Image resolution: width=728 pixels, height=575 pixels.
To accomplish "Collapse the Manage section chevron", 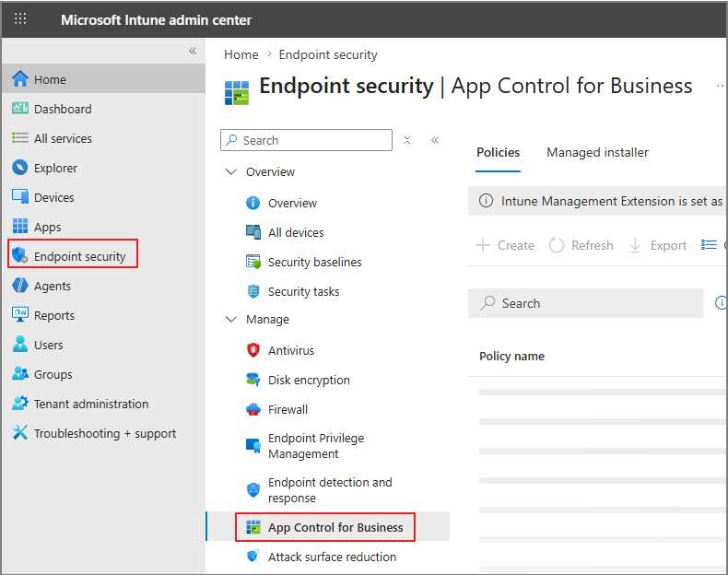I will click(x=231, y=319).
